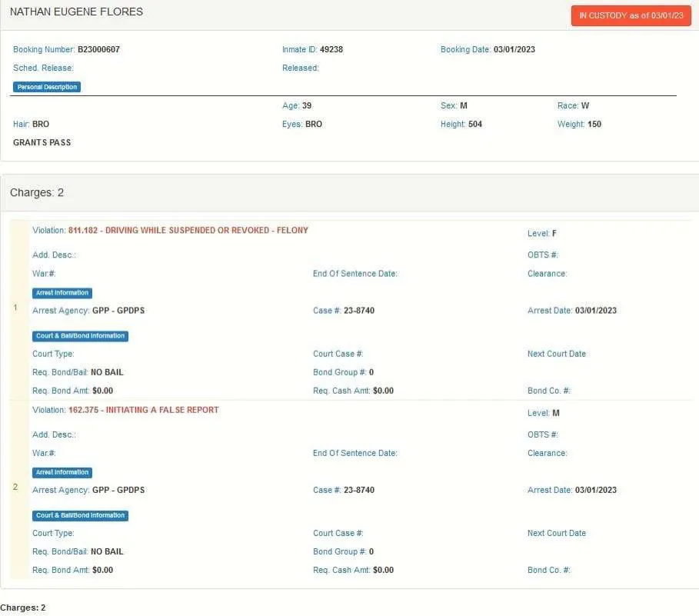Click the row number 2 charge marker

coord(15,487)
